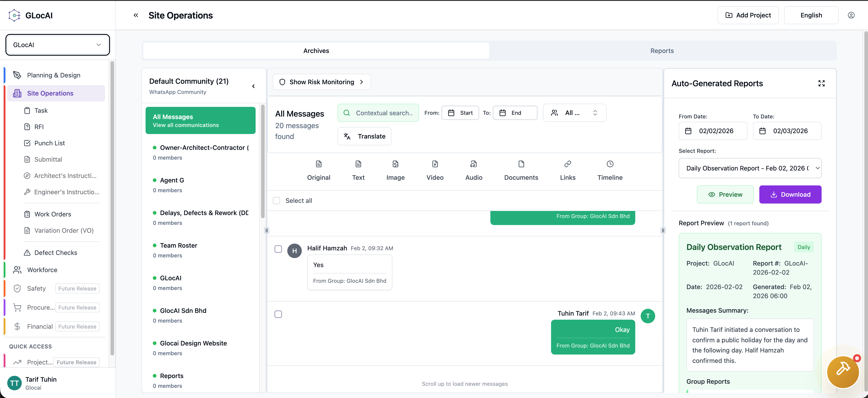Viewport: 868px width, 398px height.
Task: Select the checkbox for Tuhin Tarif's message
Action: pos(278,314)
